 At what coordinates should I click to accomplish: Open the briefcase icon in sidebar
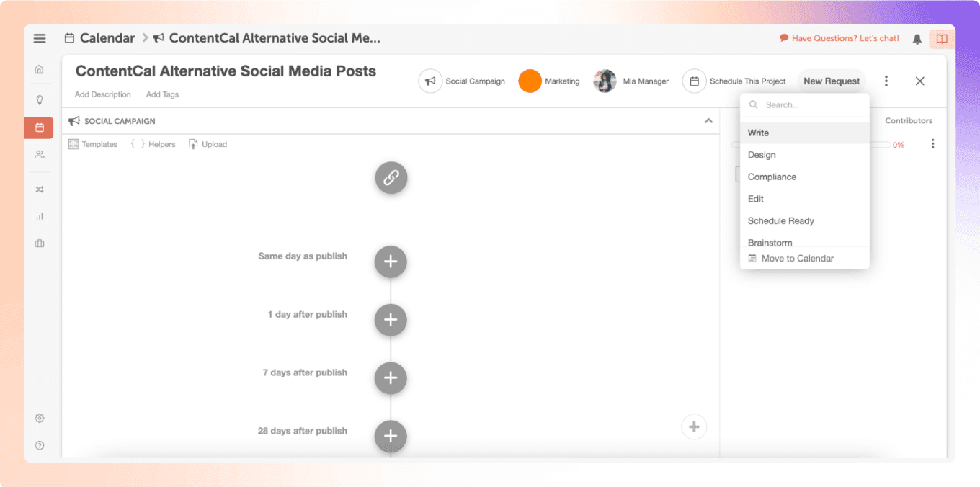coord(40,243)
